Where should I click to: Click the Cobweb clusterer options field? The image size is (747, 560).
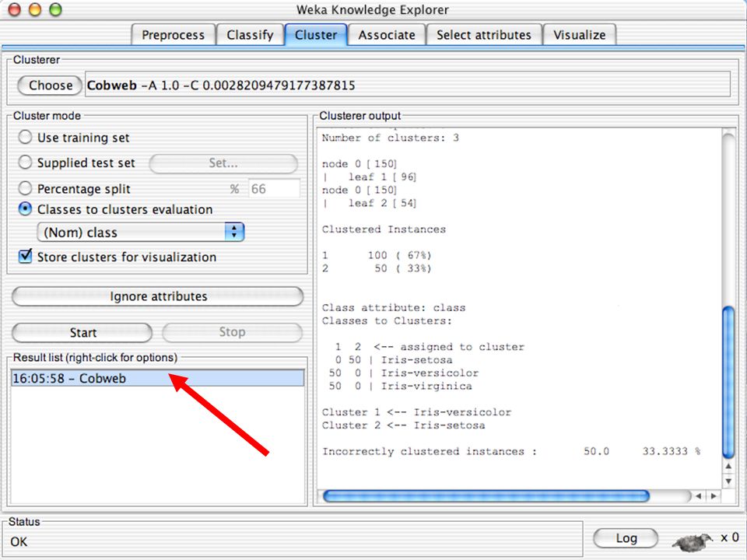407,85
